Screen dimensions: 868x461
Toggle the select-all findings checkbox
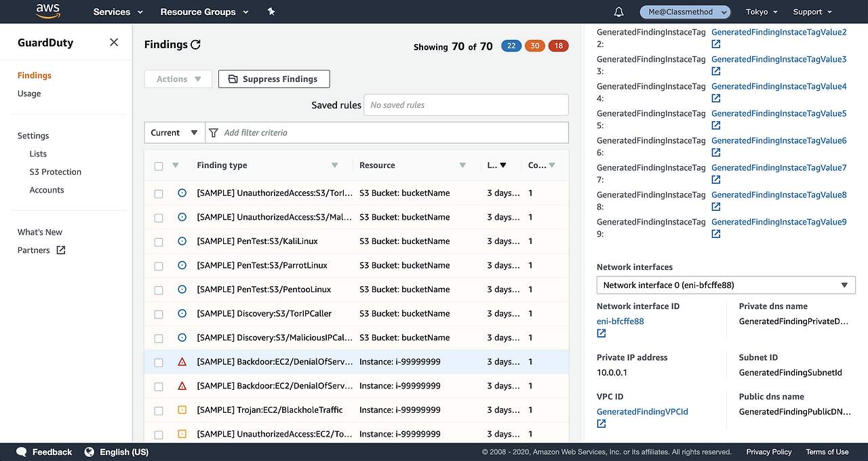point(159,166)
